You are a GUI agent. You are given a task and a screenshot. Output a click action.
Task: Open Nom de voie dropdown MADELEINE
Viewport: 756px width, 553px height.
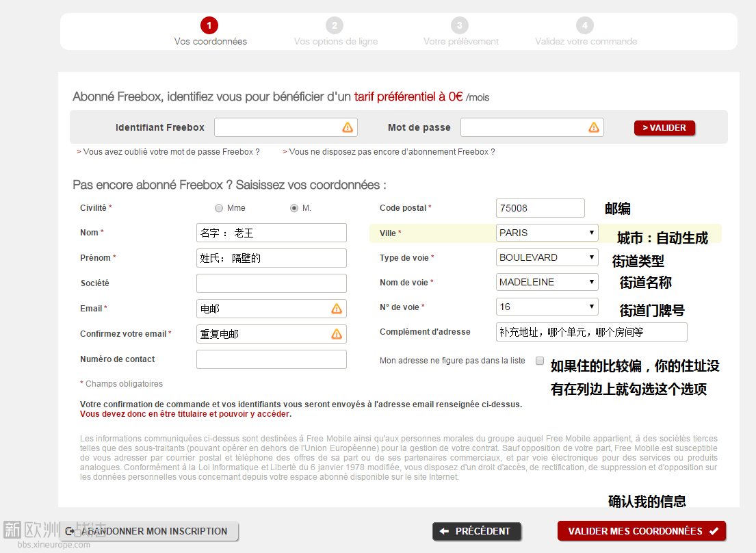(547, 282)
